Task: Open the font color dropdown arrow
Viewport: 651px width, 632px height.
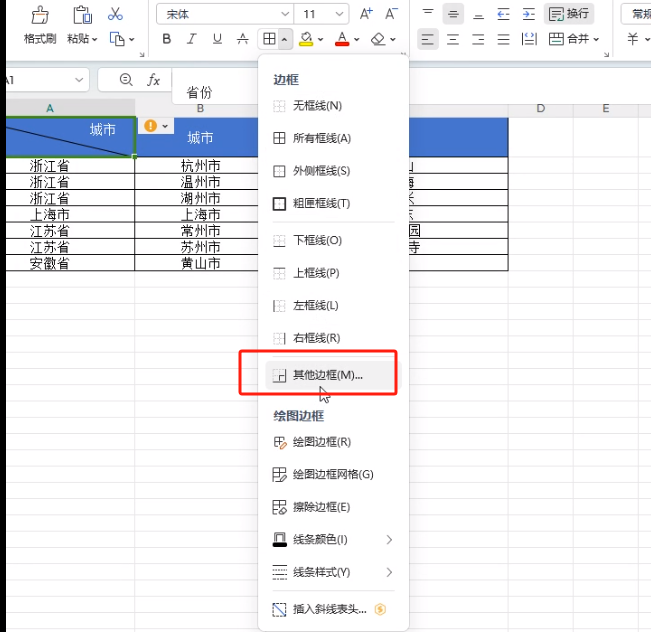Action: click(357, 39)
